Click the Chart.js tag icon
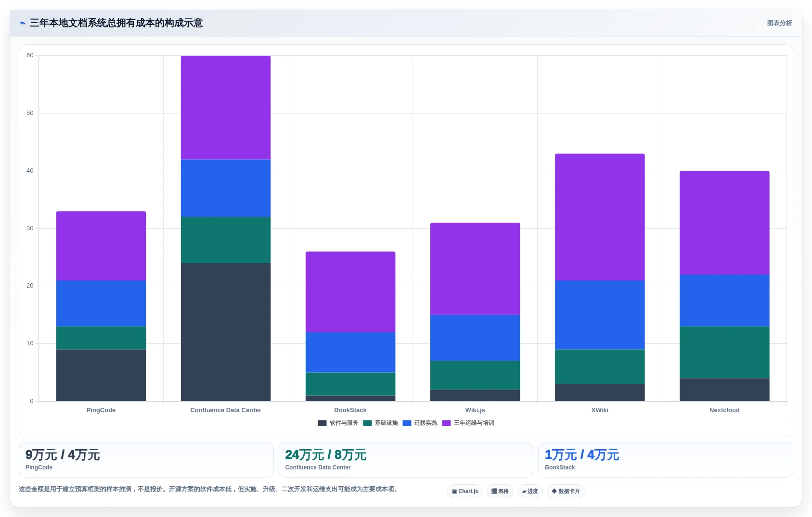Viewport: 812px width, 517px height. [x=454, y=492]
